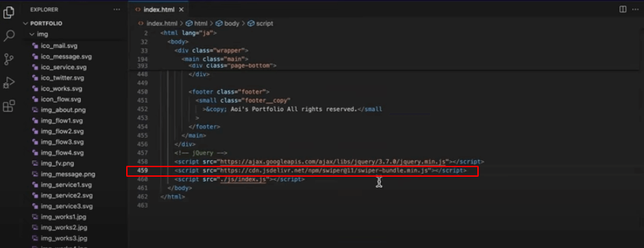Select html breadcrumb segment
The height and width of the screenshot is (248, 644).
(x=197, y=23)
